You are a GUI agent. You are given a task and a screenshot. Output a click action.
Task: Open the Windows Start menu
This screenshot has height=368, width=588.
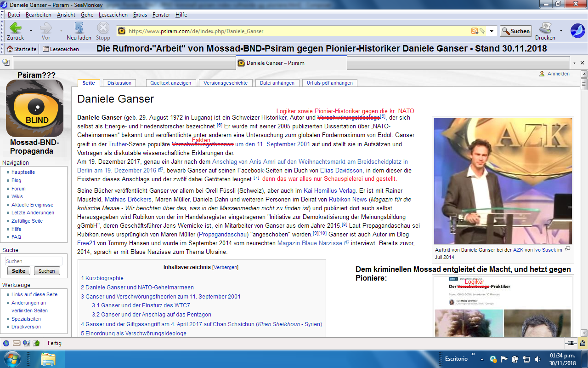click(11, 359)
